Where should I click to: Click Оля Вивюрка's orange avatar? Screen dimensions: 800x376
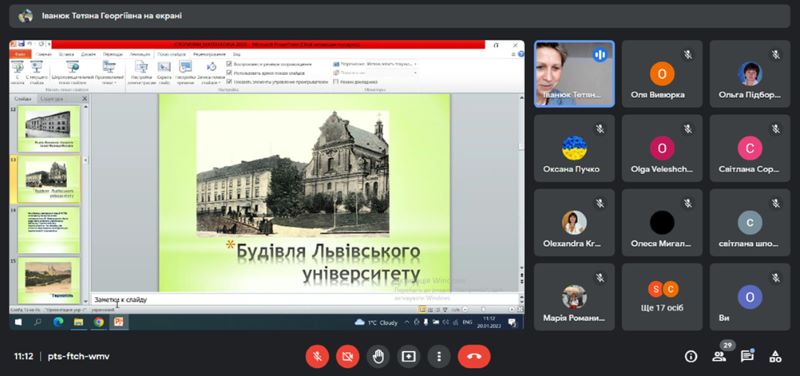coord(662,74)
